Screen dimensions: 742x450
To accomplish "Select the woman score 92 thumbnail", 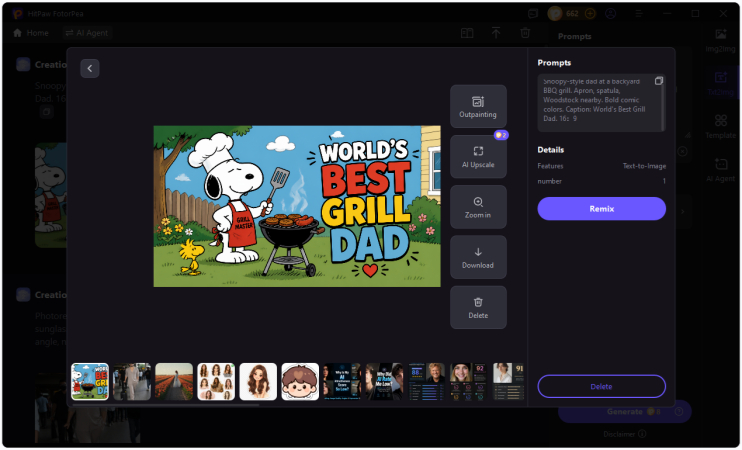I will click(x=468, y=382).
